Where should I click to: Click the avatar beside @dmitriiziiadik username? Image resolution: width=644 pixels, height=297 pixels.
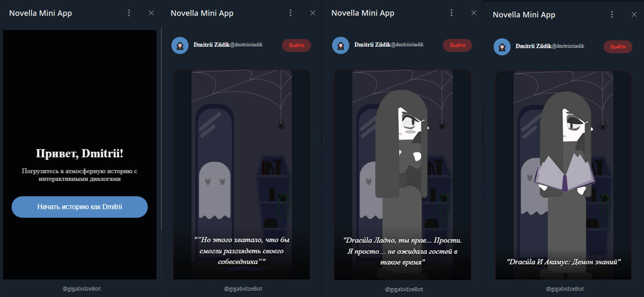(x=180, y=45)
